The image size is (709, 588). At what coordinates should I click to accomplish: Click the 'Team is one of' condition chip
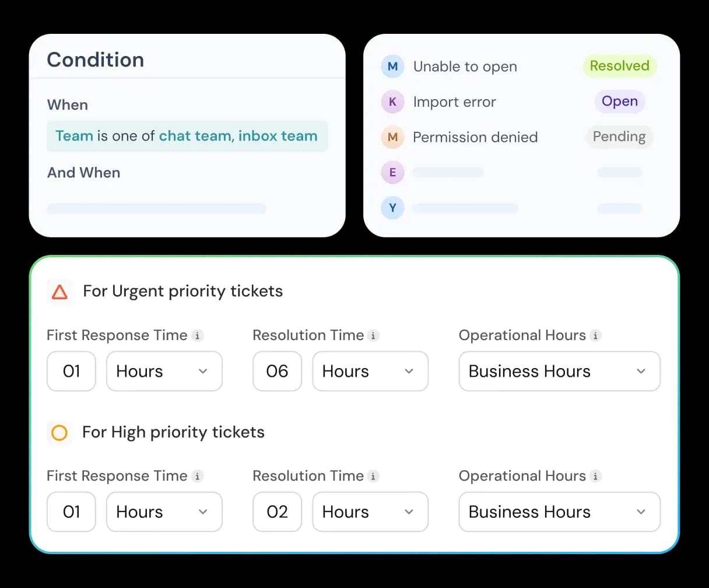coord(187,136)
